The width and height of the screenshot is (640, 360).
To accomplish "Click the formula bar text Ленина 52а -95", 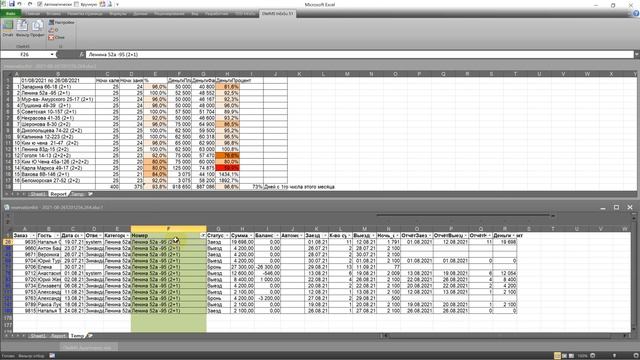I will 113,54.
